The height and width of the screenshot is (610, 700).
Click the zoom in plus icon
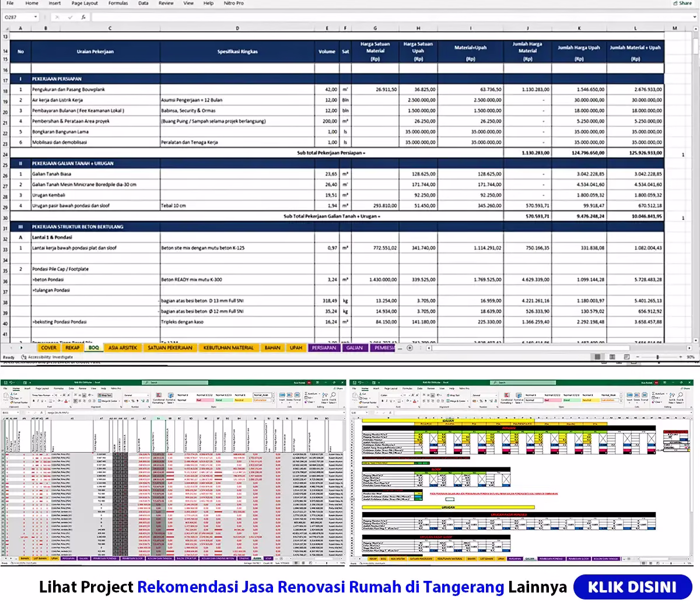click(682, 357)
